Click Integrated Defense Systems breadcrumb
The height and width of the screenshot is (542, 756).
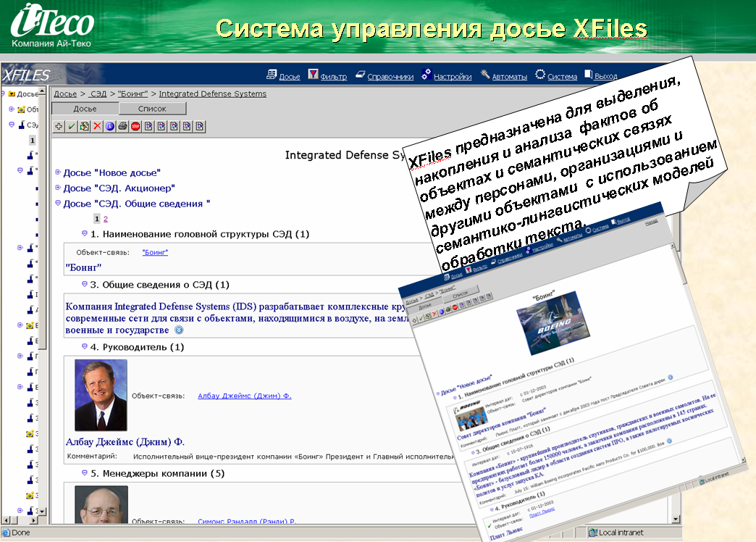click(213, 93)
